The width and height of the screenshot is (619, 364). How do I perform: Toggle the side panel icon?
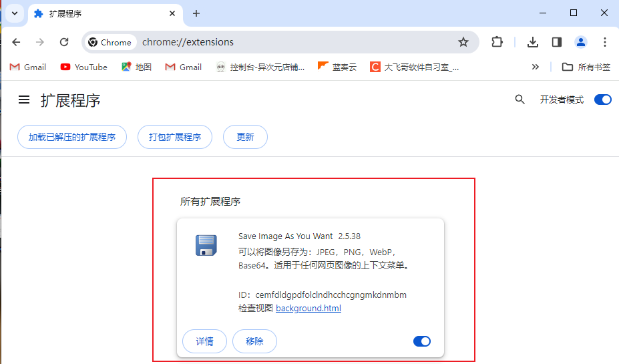tap(557, 42)
